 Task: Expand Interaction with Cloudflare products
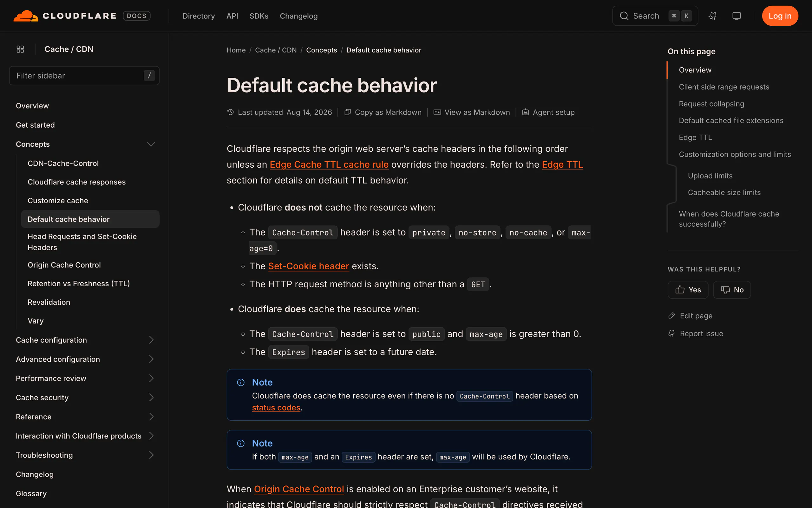click(x=151, y=436)
